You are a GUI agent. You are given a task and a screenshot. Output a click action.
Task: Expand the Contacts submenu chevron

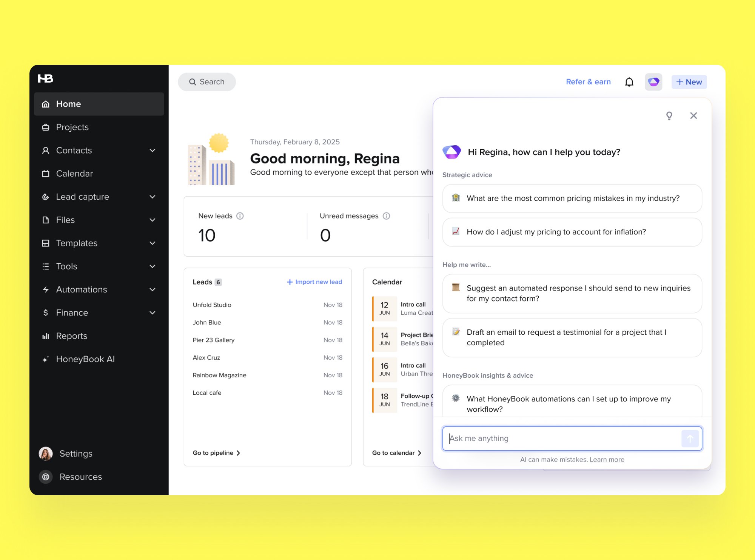(x=153, y=151)
